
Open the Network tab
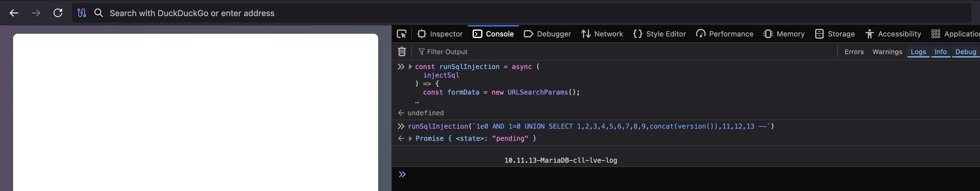[602, 34]
